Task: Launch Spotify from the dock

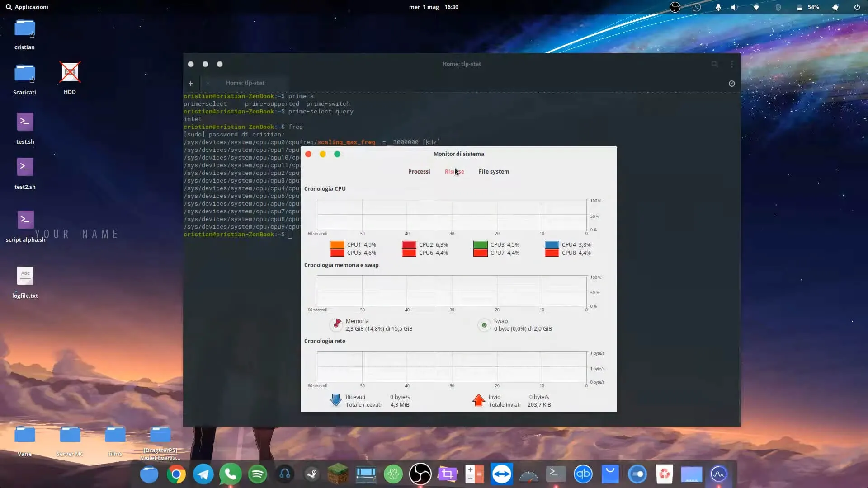Action: pos(258,474)
